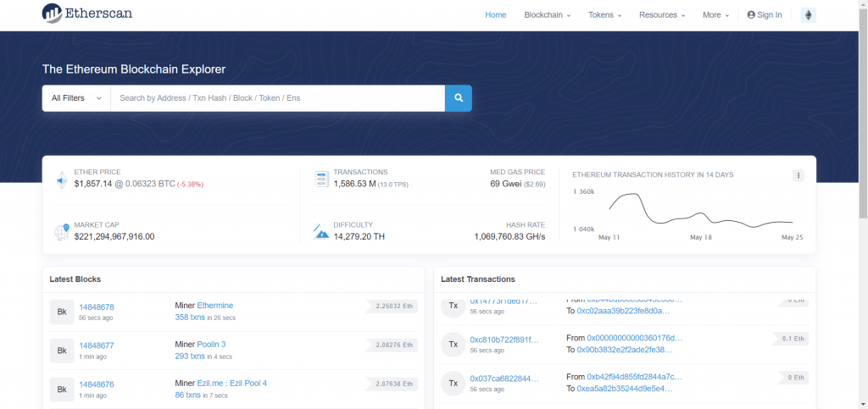Image resolution: width=868 pixels, height=409 pixels.
Task: Open the Resources menu
Action: pos(662,15)
